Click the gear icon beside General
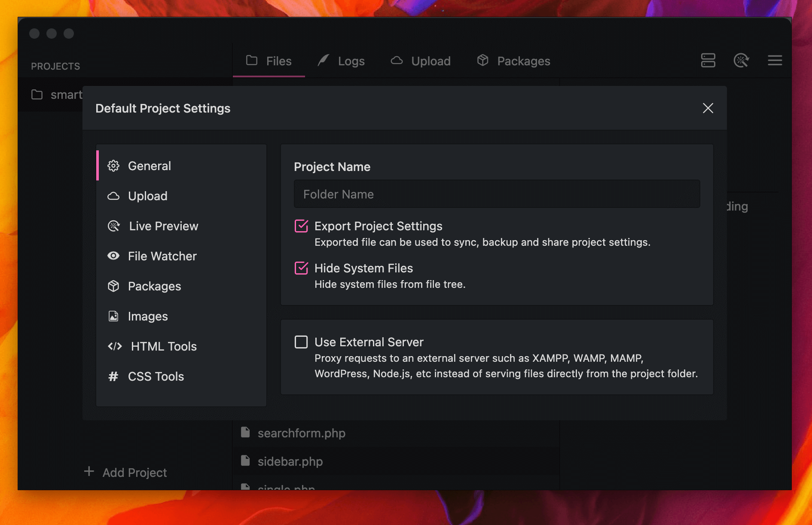This screenshot has width=812, height=525. [113, 166]
